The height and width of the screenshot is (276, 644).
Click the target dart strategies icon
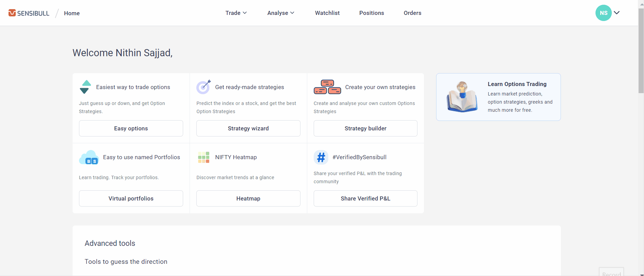coord(203,87)
